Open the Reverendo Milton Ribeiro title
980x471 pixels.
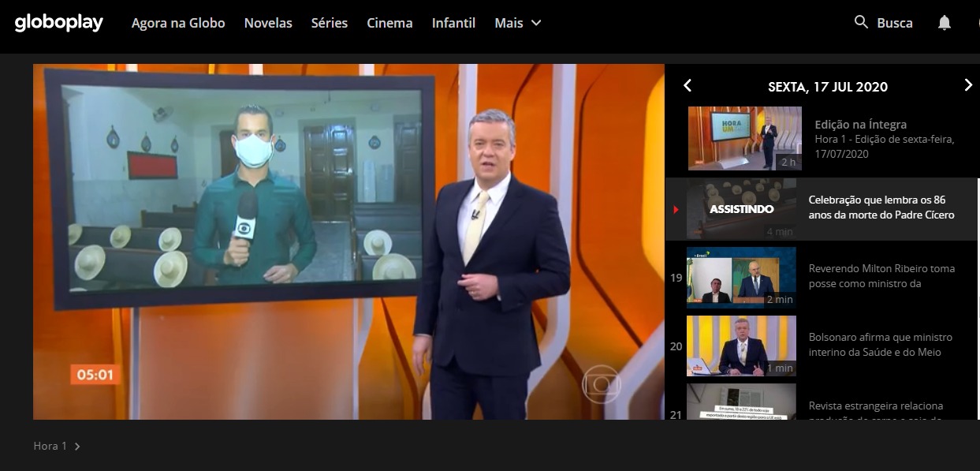881,276
